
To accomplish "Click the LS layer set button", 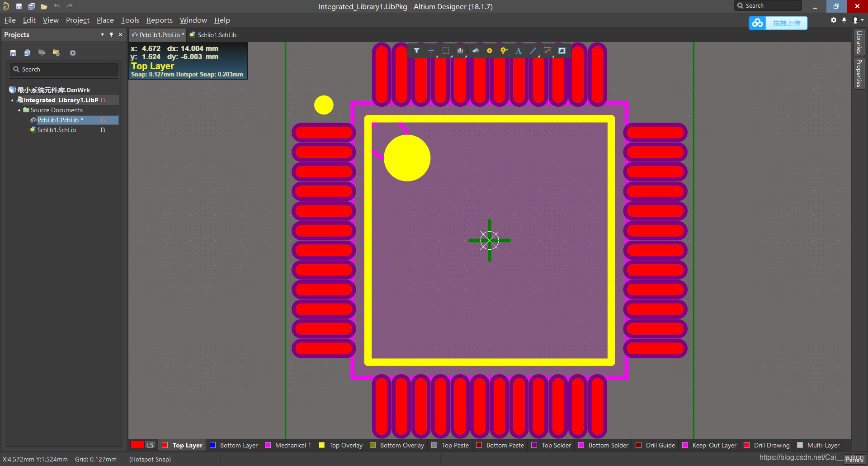I will (x=150, y=445).
